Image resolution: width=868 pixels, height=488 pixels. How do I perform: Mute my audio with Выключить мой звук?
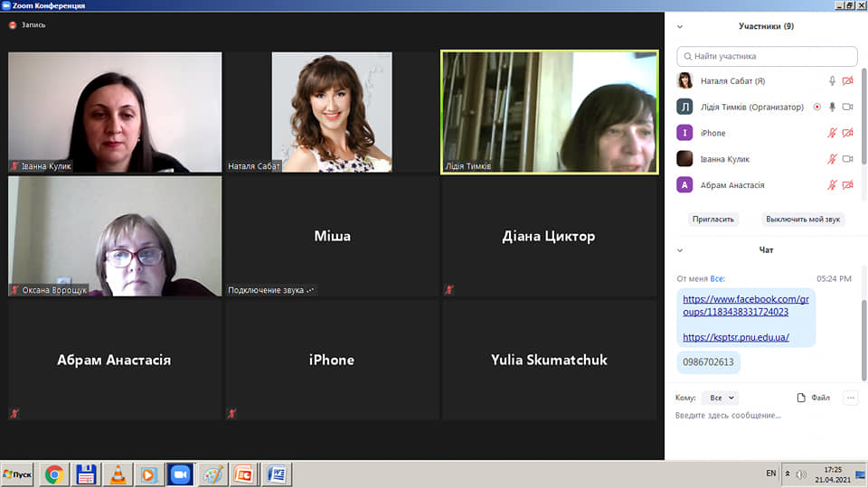[803, 220]
